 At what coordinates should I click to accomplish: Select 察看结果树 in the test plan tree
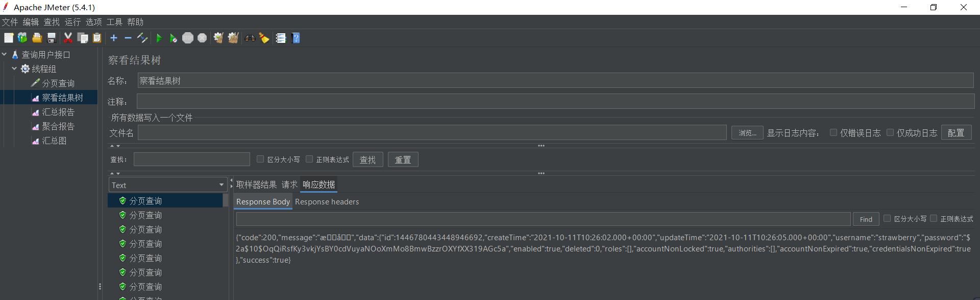[62, 97]
